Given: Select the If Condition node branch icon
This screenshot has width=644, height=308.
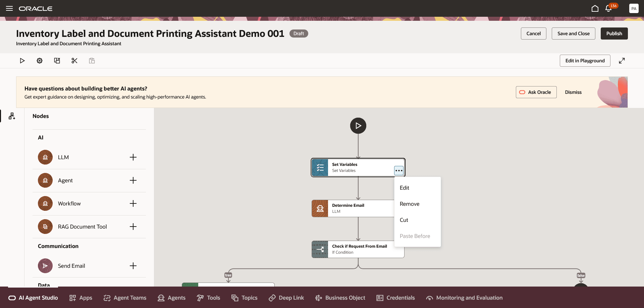Looking at the screenshot, I should (320, 249).
